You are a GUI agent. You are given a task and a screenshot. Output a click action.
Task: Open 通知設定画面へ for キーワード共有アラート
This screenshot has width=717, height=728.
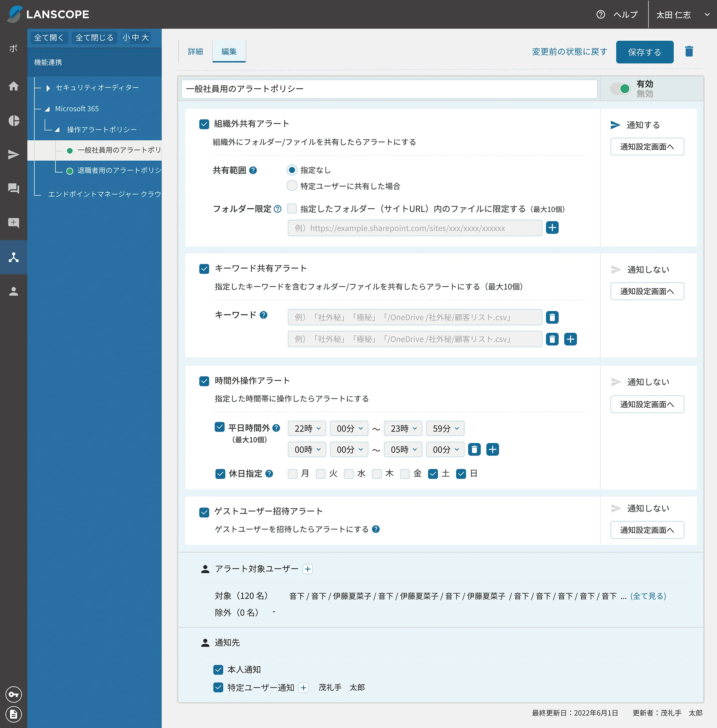(x=647, y=291)
